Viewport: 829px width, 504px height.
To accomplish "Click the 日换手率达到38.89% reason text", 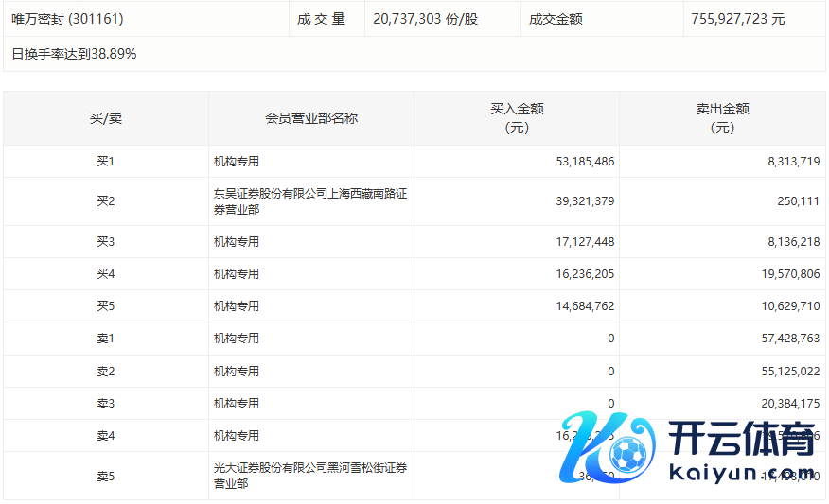I will coord(74,54).
